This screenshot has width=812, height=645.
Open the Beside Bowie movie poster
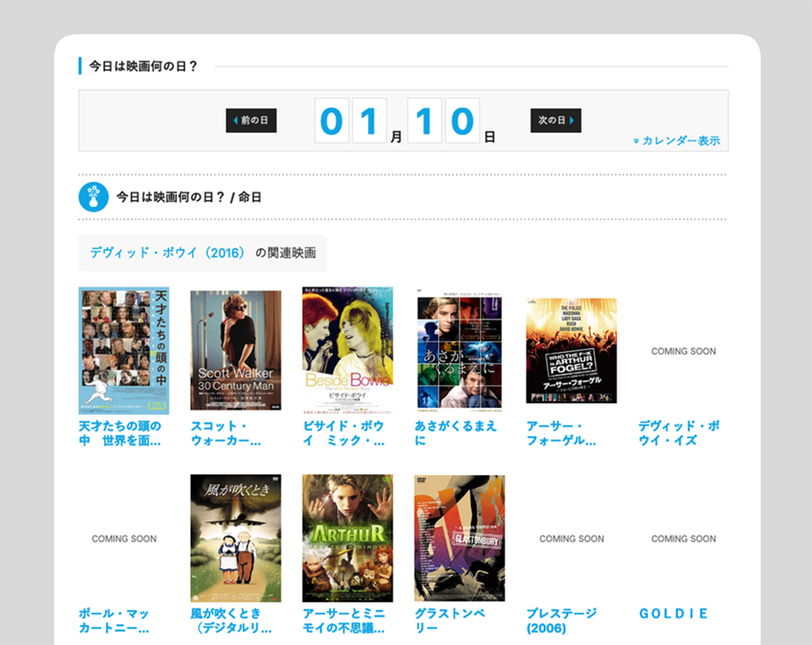tap(348, 350)
